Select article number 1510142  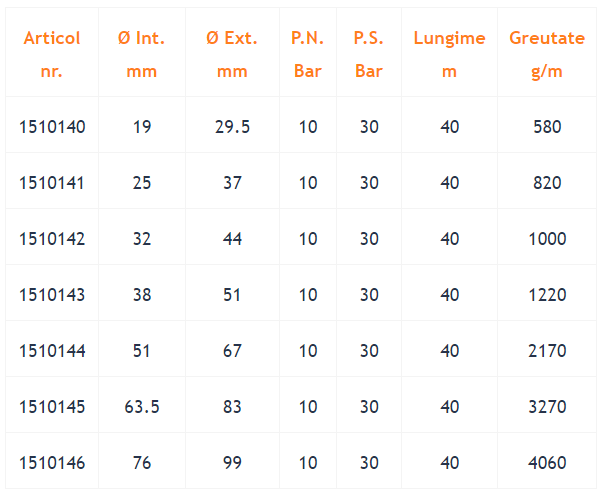52,239
